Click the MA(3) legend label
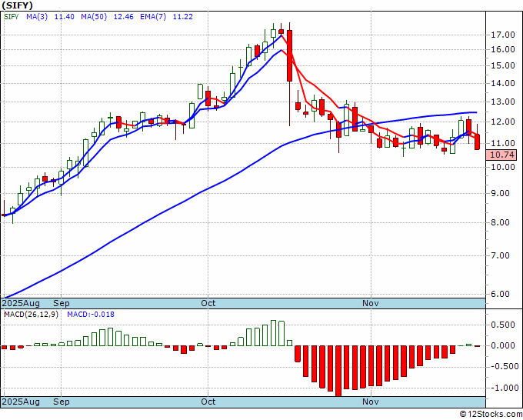 coord(37,17)
